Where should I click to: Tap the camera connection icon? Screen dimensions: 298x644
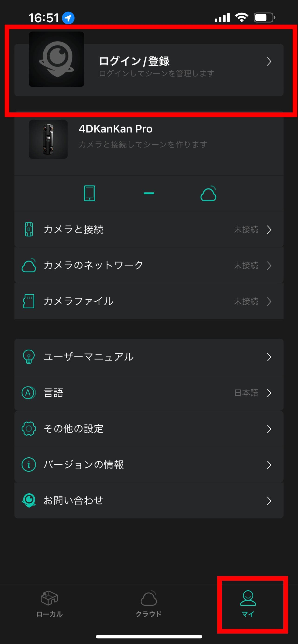tap(29, 229)
